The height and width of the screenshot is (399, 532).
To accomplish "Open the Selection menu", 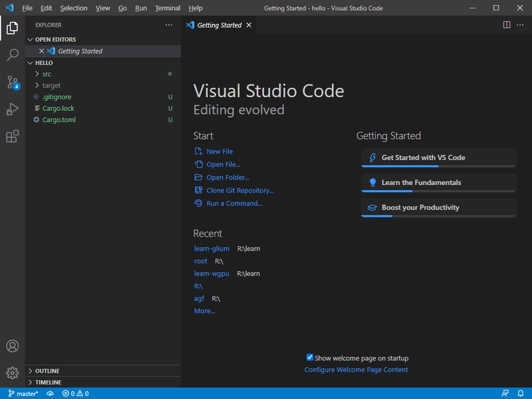I will point(74,8).
